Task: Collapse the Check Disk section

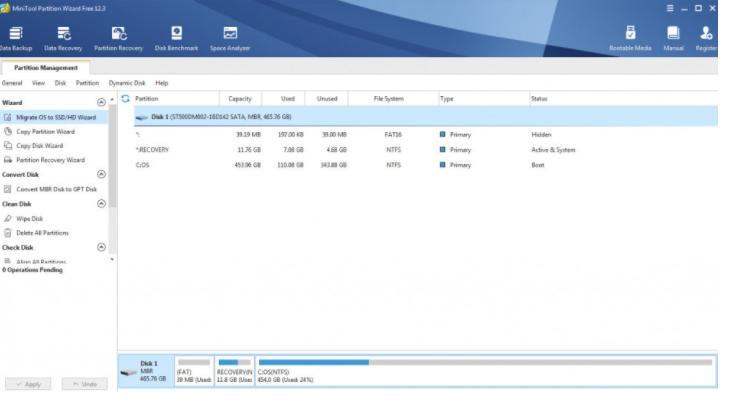Action: pos(101,247)
